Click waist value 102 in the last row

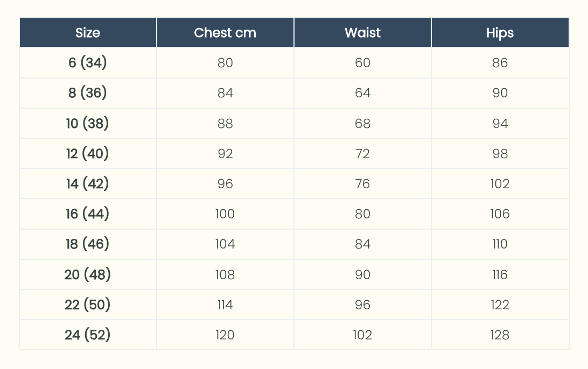click(x=362, y=335)
